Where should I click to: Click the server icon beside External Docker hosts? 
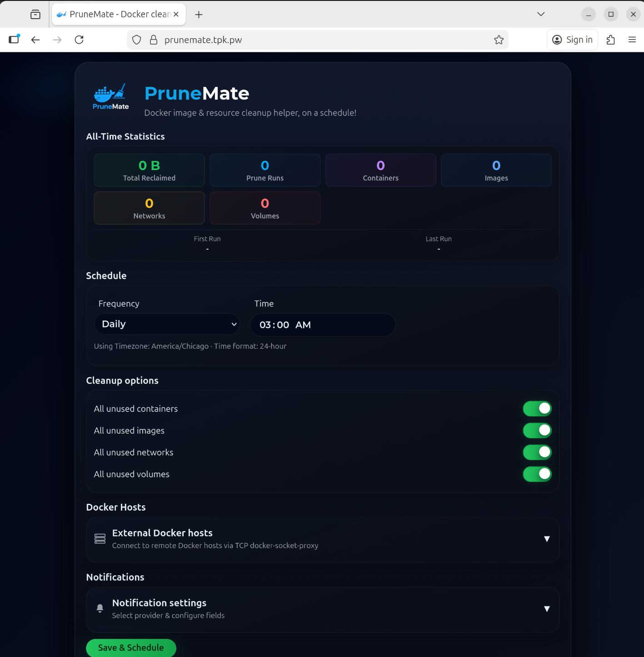pyautogui.click(x=100, y=539)
